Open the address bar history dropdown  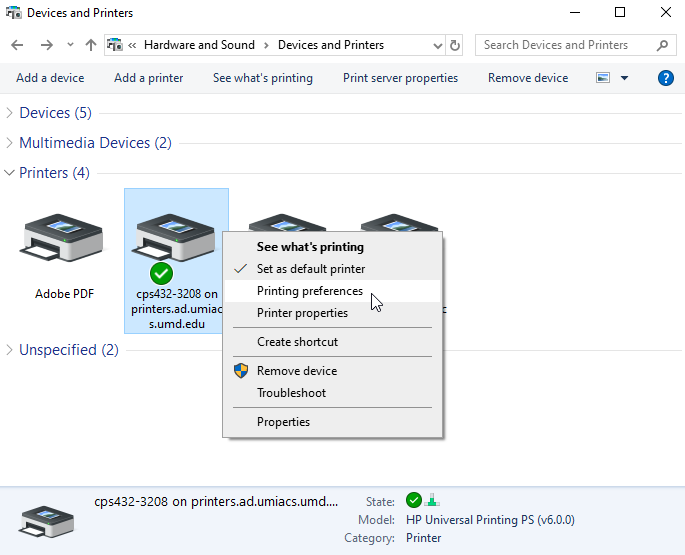(438, 45)
